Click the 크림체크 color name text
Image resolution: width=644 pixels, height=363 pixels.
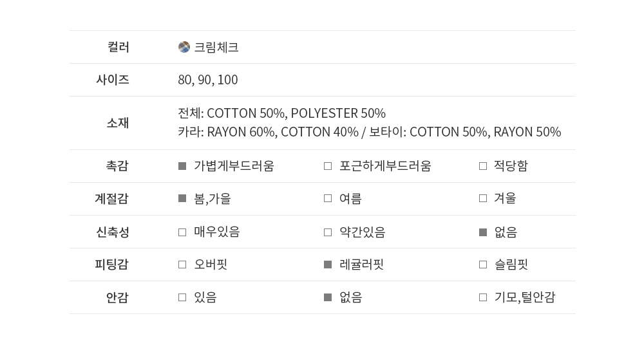coord(216,47)
